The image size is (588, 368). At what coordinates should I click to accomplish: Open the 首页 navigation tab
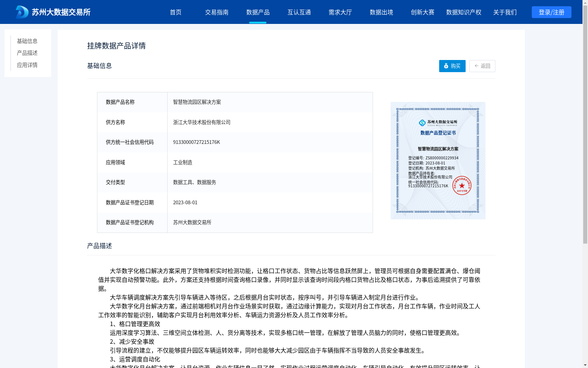[176, 12]
